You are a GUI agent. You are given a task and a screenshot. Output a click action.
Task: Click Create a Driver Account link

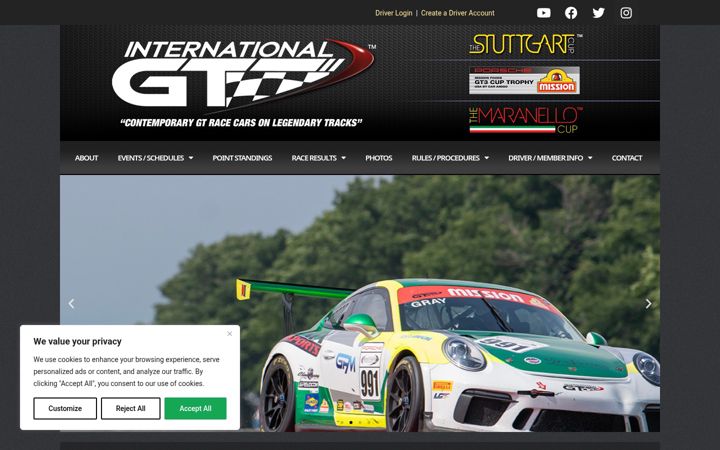click(458, 13)
